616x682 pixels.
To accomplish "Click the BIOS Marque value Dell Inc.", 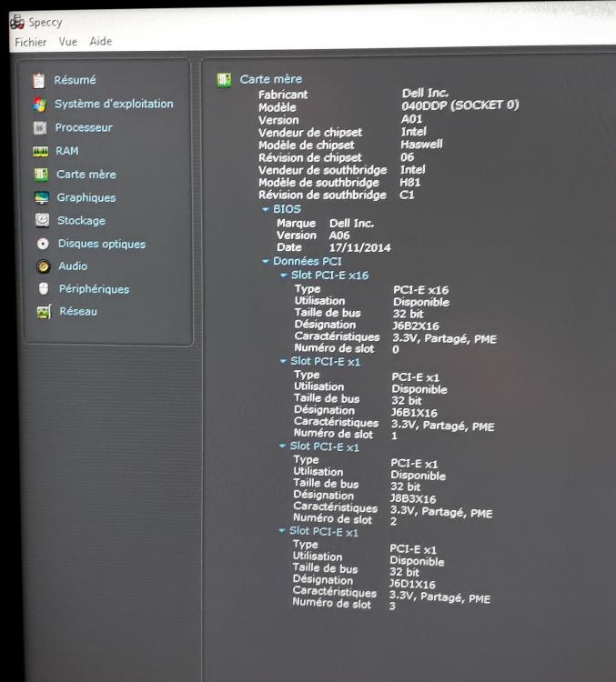I will click(351, 223).
